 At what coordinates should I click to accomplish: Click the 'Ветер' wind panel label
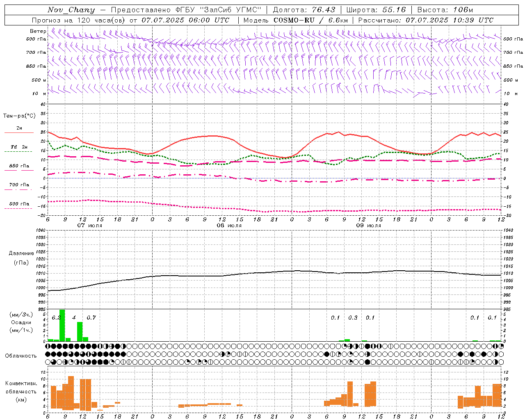(38, 31)
